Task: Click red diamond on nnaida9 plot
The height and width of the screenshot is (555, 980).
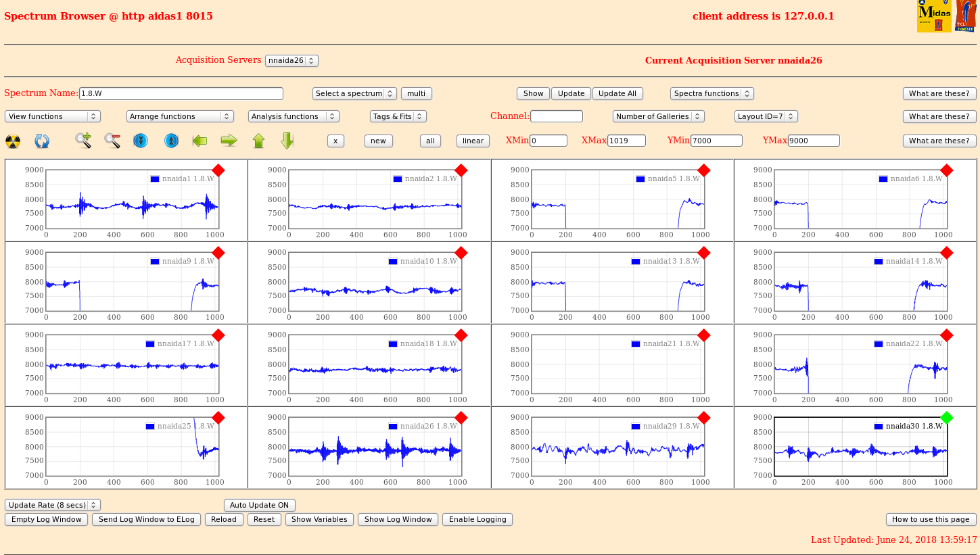Action: click(218, 253)
